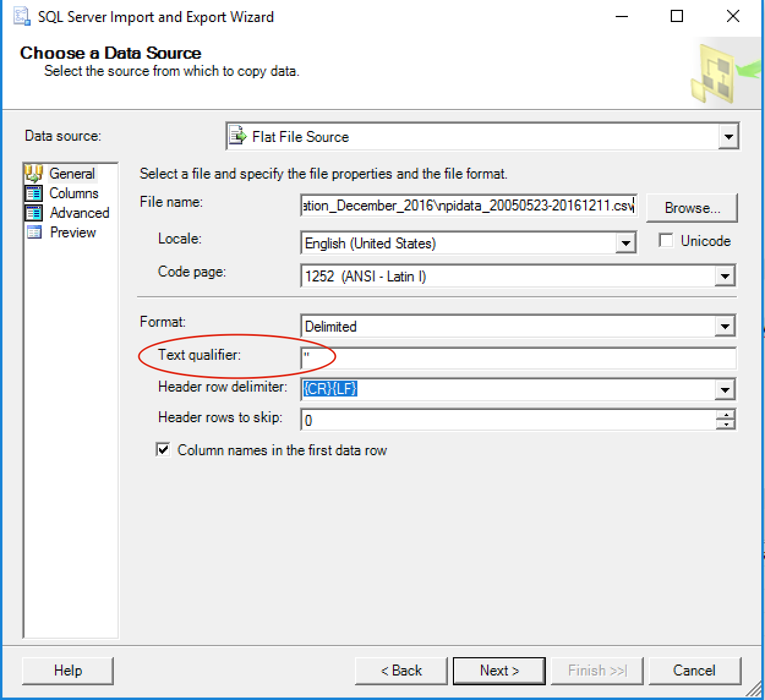
Task: Click the Header rows to skip up arrow
Action: coord(727,415)
